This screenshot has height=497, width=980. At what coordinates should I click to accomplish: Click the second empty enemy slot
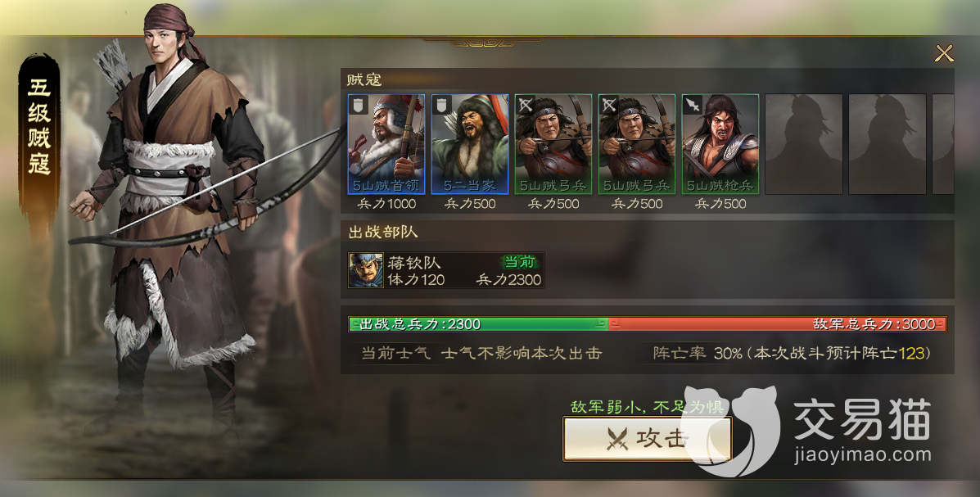pyautogui.click(x=887, y=144)
